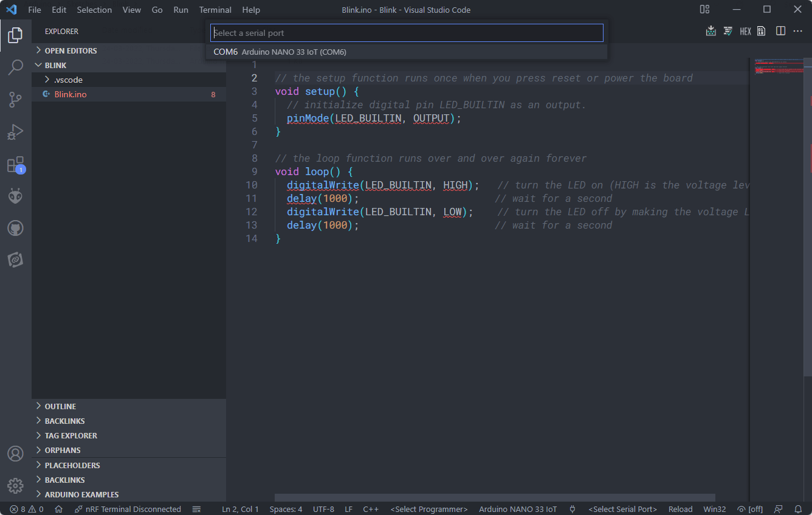812x515 pixels.
Task: Expand the Placeholders section
Action: (129, 465)
